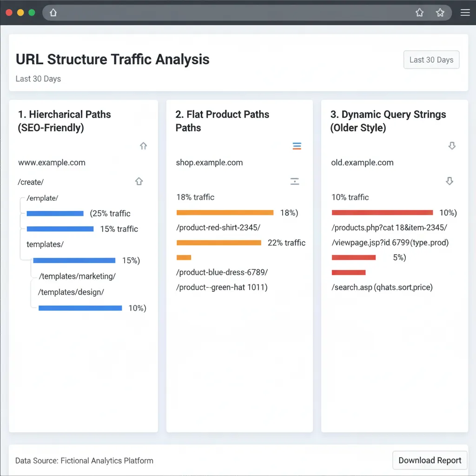The height and width of the screenshot is (476, 476).
Task: Click the colored lines icon above shop.example.com
Action: pos(297,146)
